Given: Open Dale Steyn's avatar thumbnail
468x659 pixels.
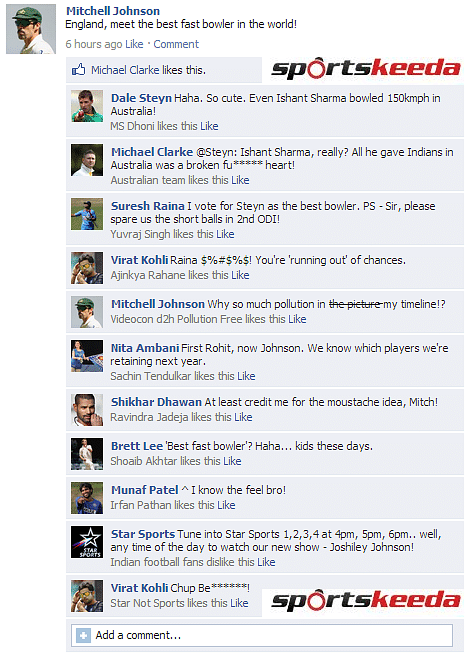Looking at the screenshot, I should (87, 106).
